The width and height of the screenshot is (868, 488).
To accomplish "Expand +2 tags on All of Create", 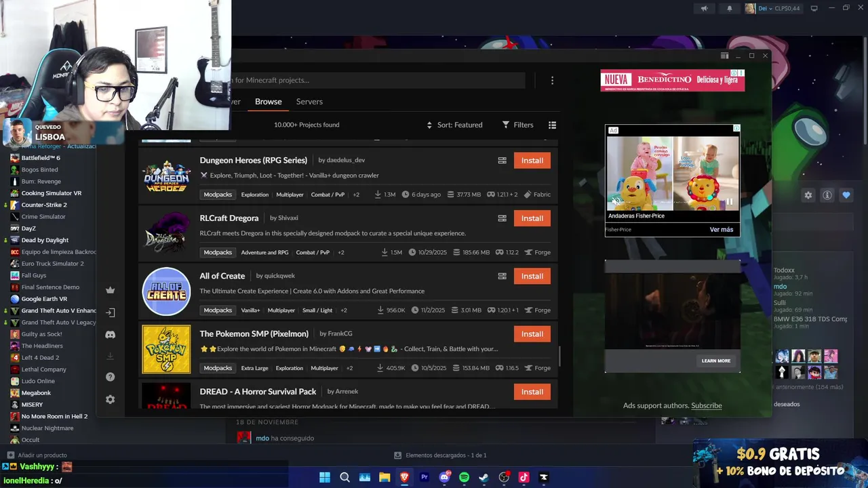I will pyautogui.click(x=343, y=310).
